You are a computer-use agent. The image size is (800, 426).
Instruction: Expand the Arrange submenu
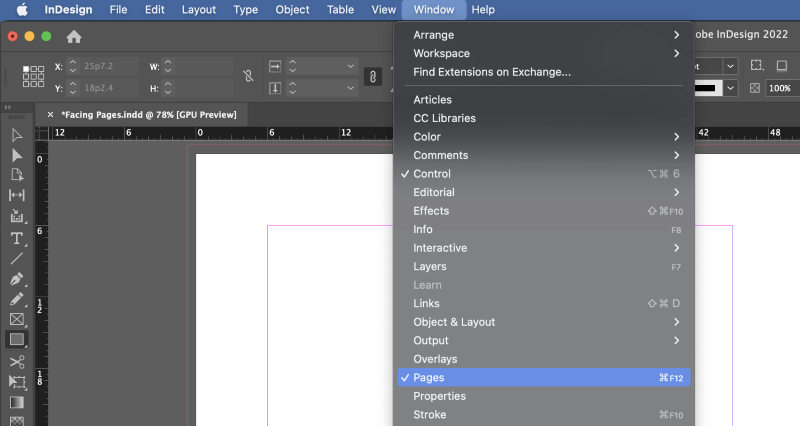544,35
